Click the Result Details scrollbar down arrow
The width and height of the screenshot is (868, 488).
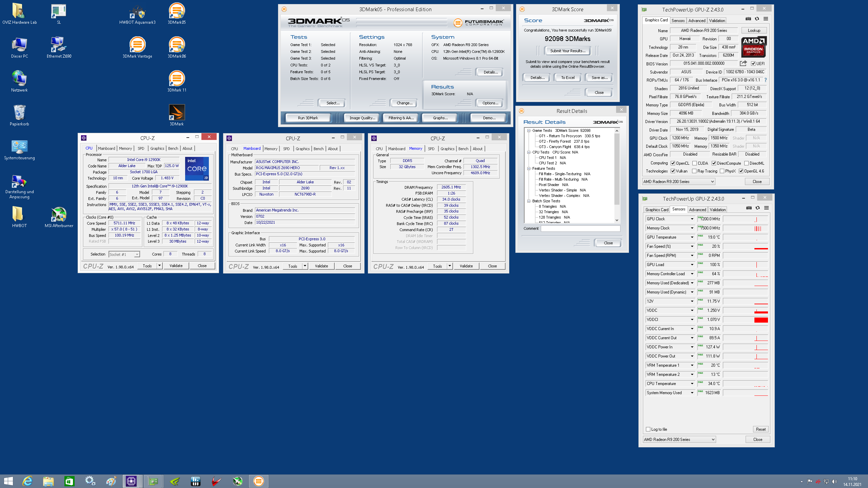tap(617, 220)
